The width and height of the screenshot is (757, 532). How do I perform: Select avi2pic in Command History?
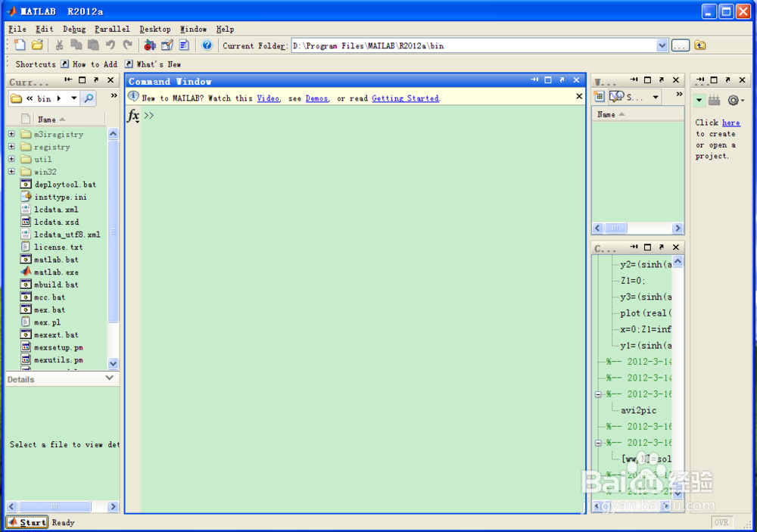click(x=638, y=410)
